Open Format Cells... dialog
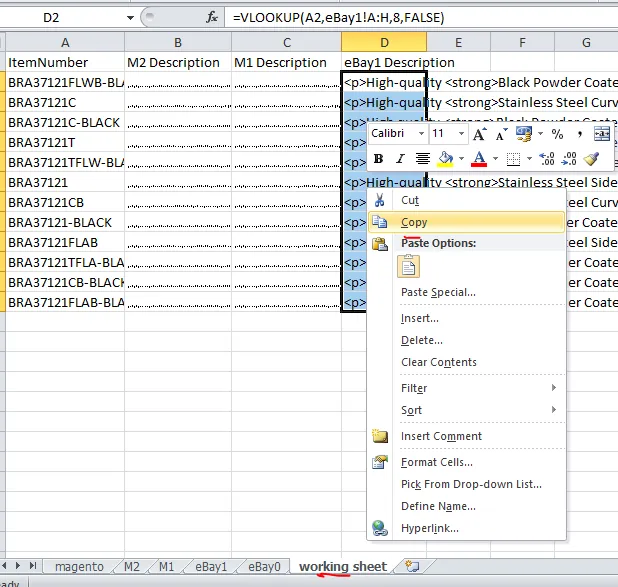618x587 pixels. (x=466, y=462)
